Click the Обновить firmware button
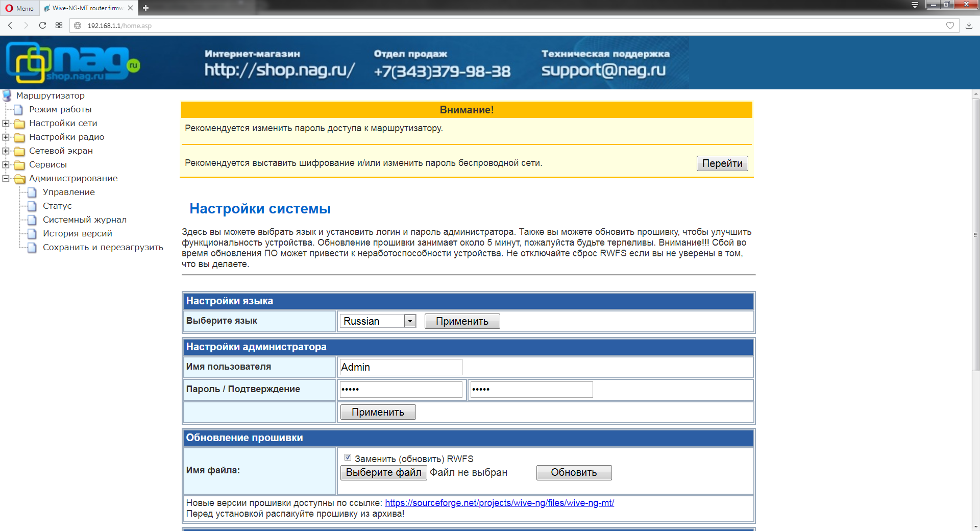The image size is (980, 531). (574, 473)
